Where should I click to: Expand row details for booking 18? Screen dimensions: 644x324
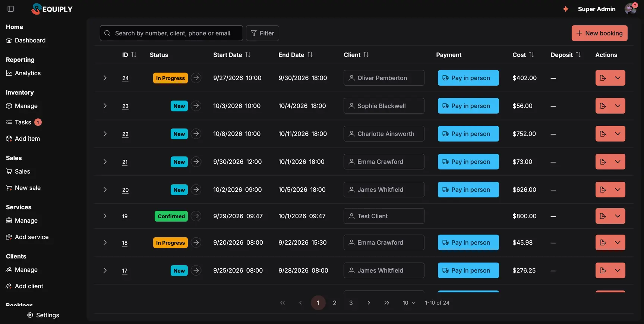[x=105, y=242]
